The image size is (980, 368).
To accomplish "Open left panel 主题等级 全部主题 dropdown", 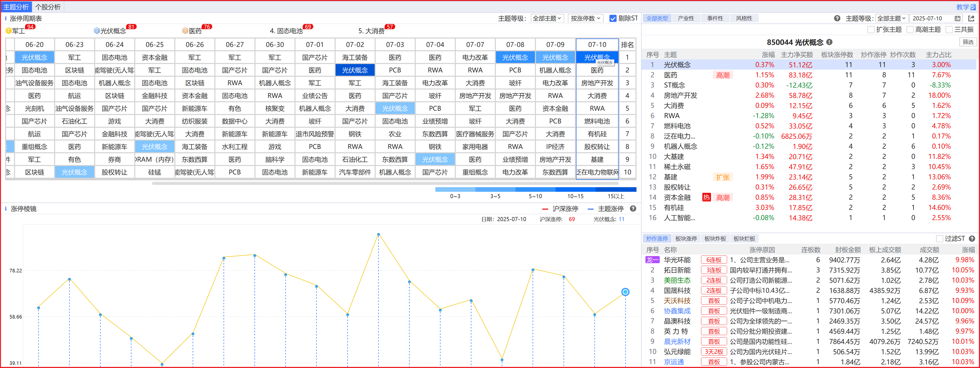I will click(x=547, y=18).
